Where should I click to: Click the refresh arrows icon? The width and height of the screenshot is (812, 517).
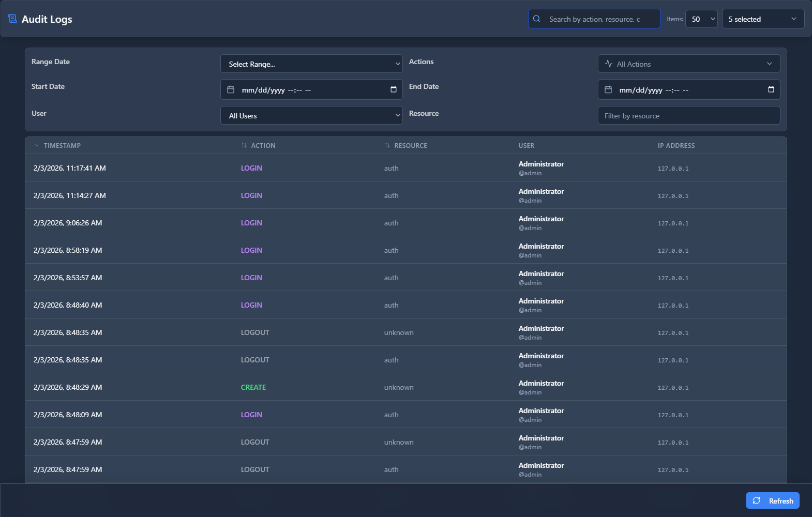[x=757, y=500]
